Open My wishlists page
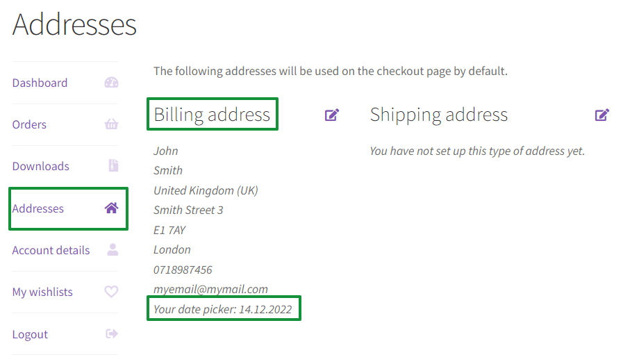623x364 pixels. point(42,292)
